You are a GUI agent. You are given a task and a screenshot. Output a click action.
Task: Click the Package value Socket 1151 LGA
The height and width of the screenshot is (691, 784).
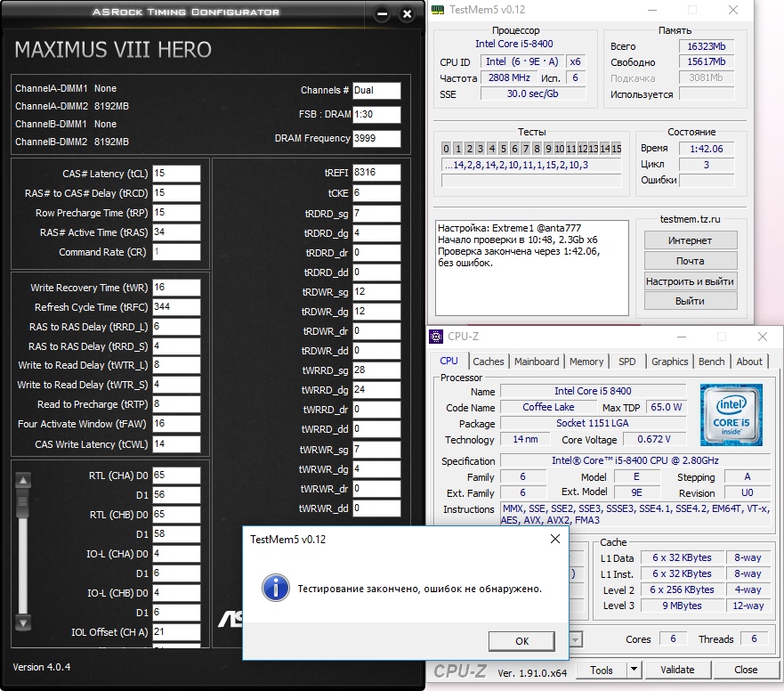(593, 423)
